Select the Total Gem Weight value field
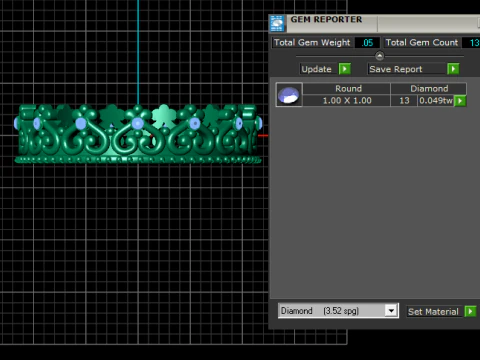480x360 pixels. 367,43
